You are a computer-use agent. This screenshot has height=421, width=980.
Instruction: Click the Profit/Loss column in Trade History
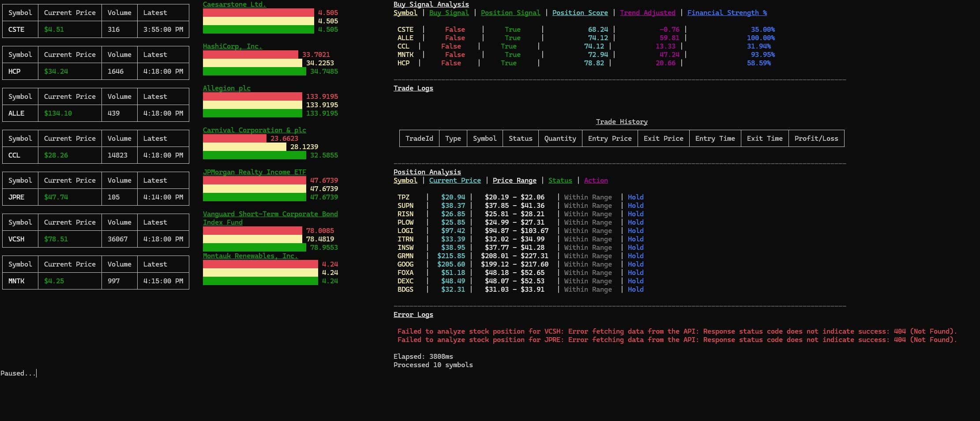point(816,139)
